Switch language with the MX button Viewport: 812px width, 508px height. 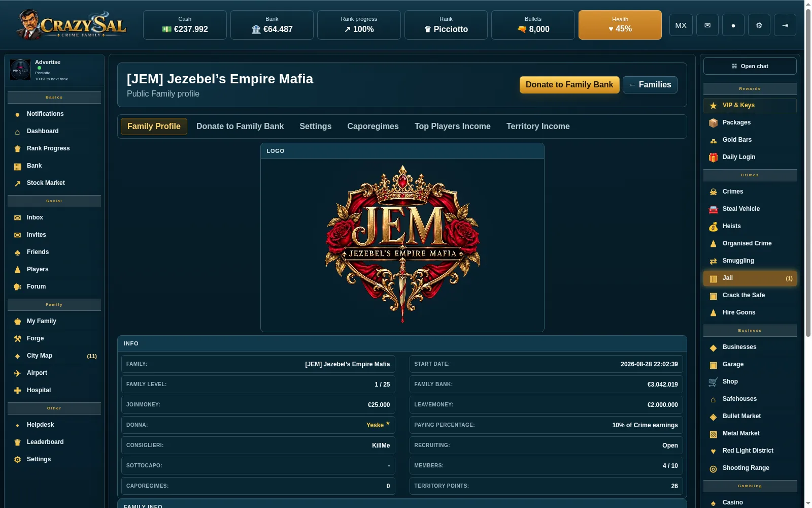[x=681, y=25]
